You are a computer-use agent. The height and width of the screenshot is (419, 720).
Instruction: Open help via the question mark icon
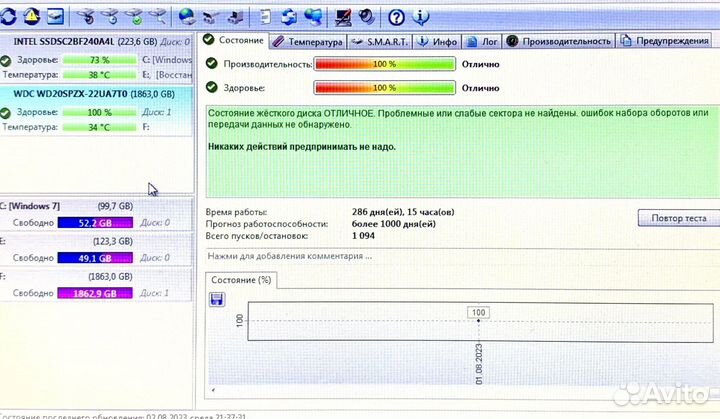pyautogui.click(x=396, y=17)
